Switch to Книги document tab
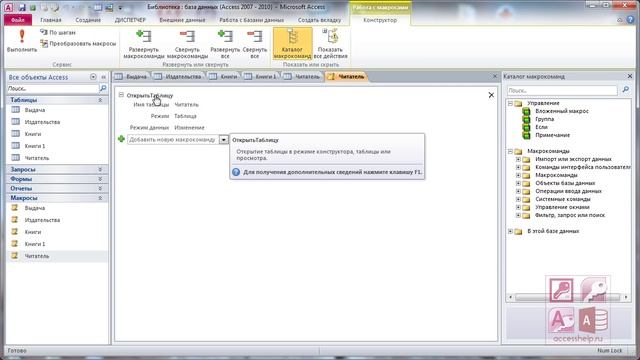This screenshot has height=360, width=640. pos(224,77)
